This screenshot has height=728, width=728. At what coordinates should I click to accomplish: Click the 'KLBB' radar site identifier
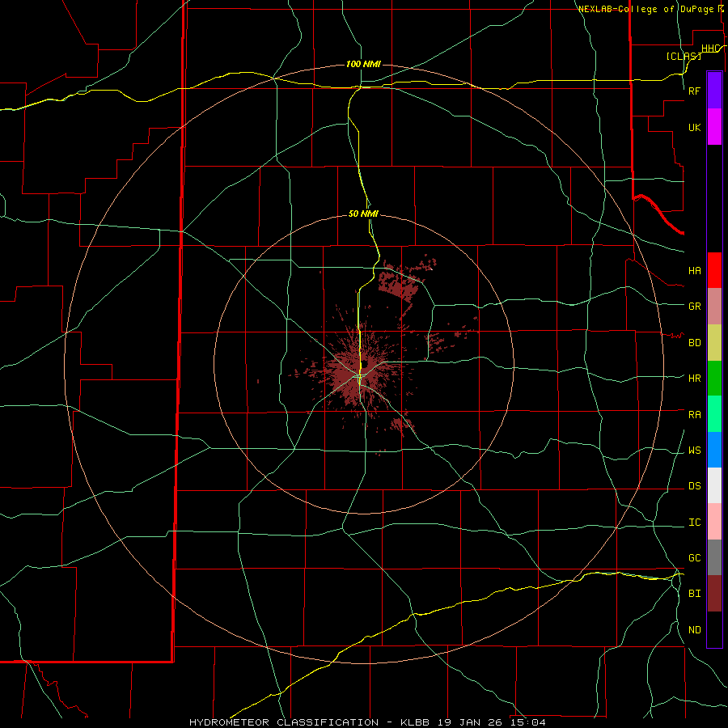[x=415, y=722]
